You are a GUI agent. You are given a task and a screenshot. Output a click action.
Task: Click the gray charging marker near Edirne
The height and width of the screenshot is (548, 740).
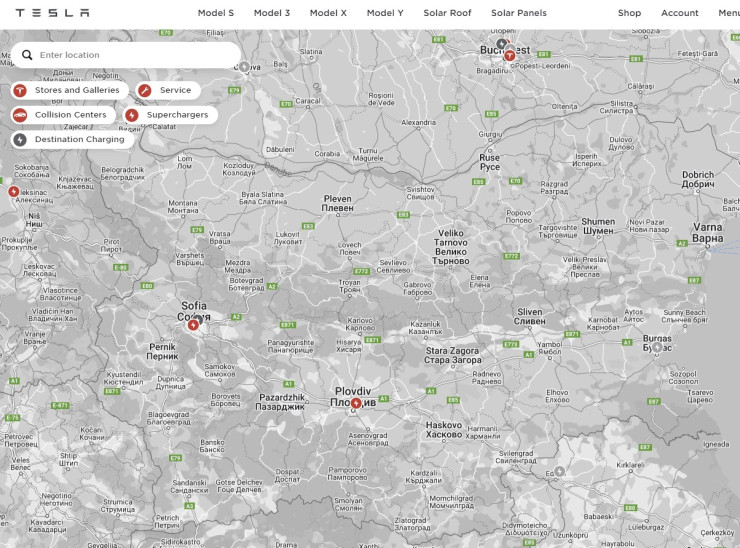[560, 471]
